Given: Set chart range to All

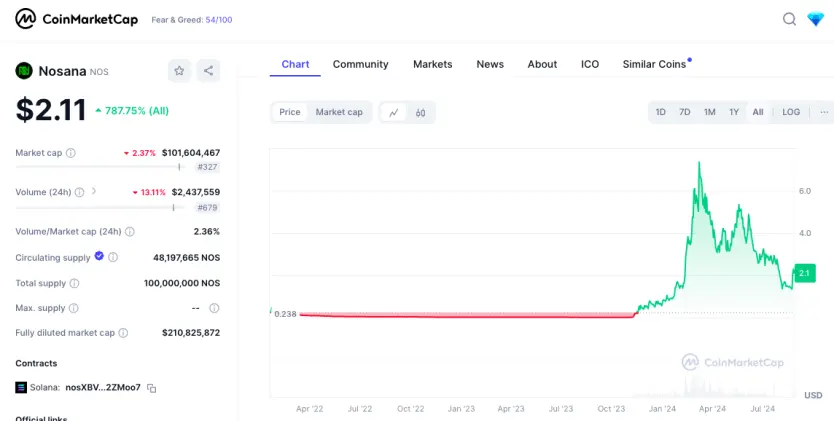Looking at the screenshot, I should (x=758, y=112).
